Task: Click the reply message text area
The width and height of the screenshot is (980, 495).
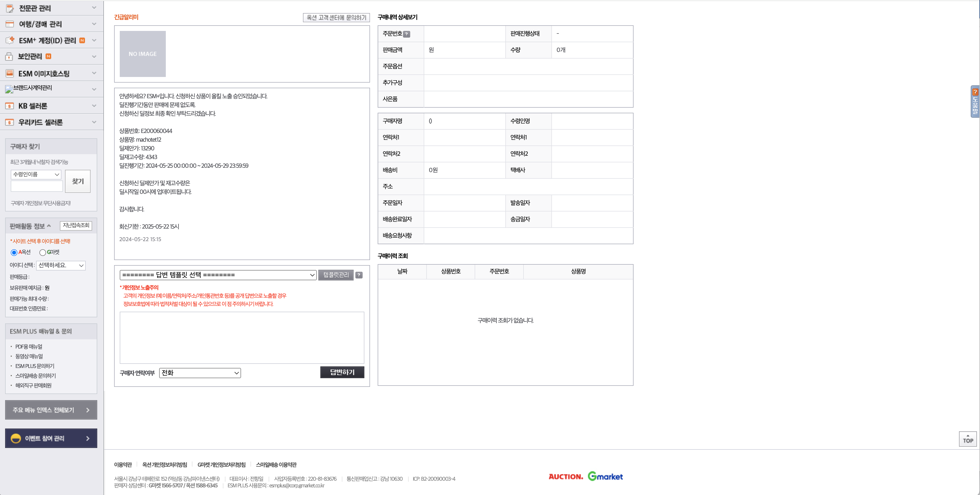Action: coord(242,337)
